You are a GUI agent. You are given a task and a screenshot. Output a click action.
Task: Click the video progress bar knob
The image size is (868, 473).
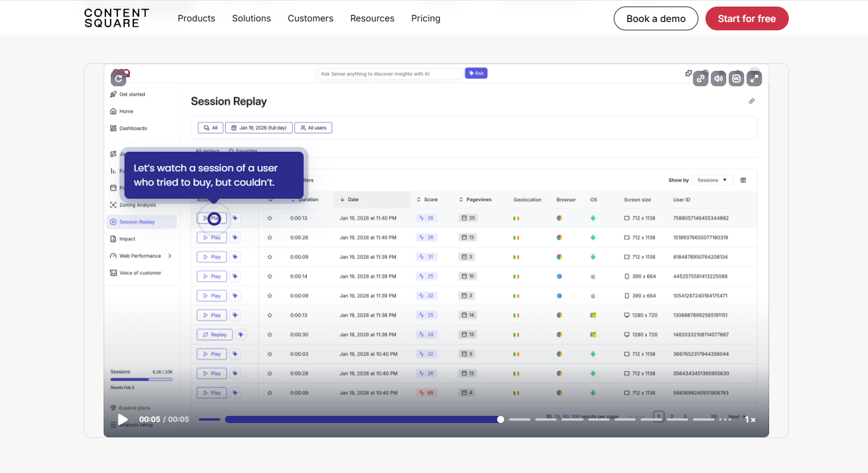pos(501,419)
